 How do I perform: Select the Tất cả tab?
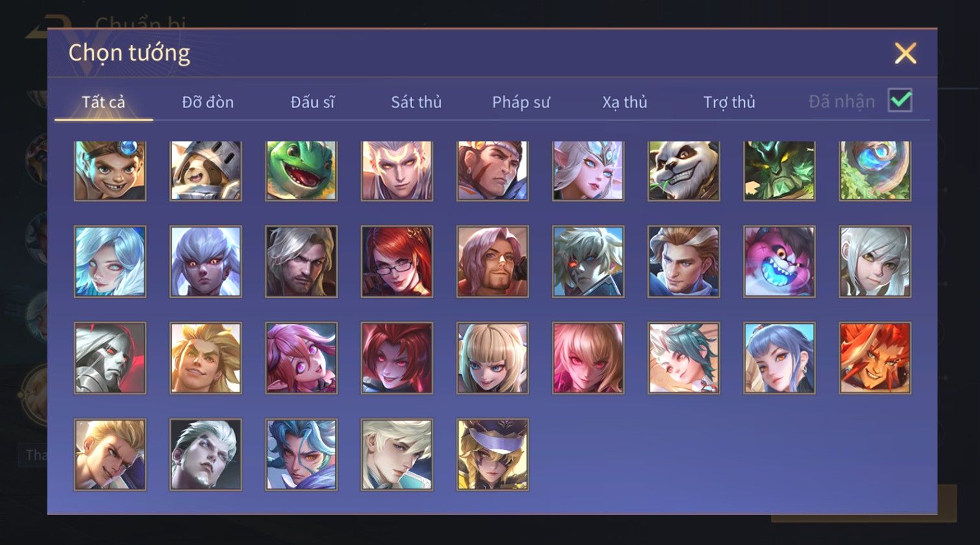tap(103, 102)
